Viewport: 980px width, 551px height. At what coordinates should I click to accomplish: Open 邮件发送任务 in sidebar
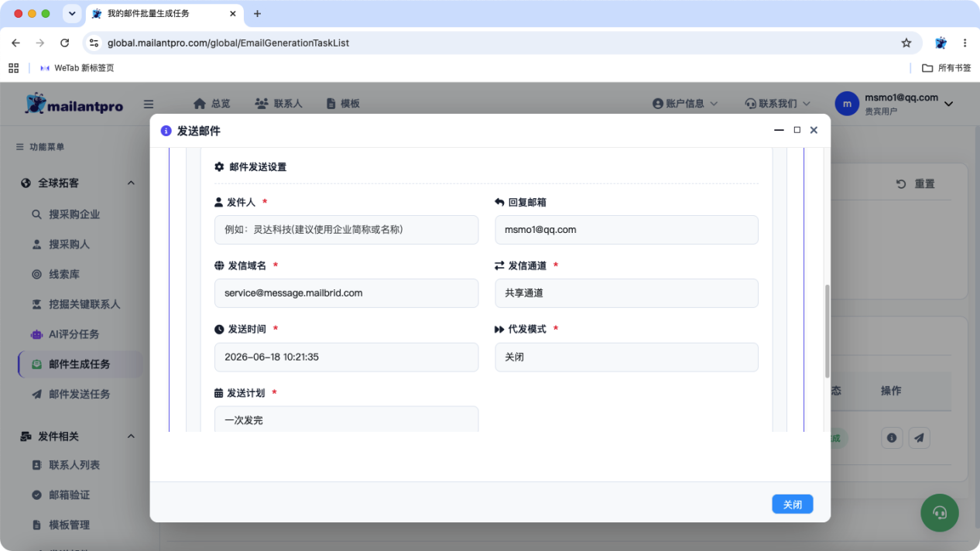pos(79,394)
